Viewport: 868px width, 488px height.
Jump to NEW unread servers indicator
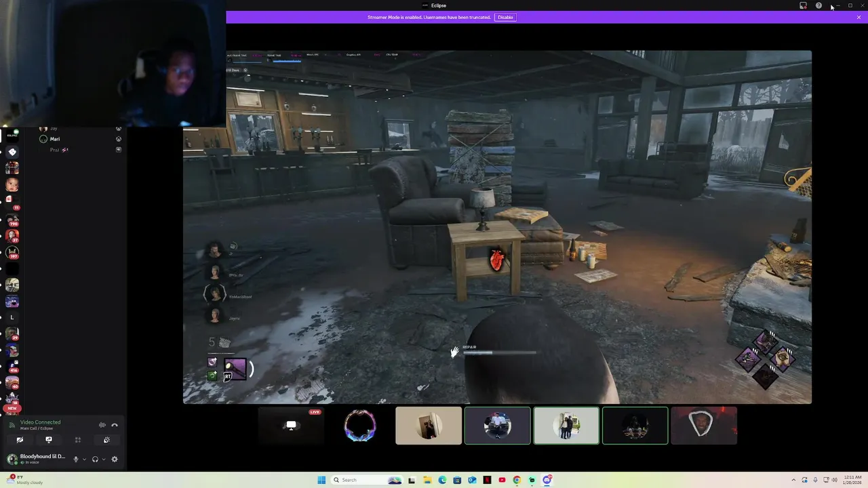[12, 409]
